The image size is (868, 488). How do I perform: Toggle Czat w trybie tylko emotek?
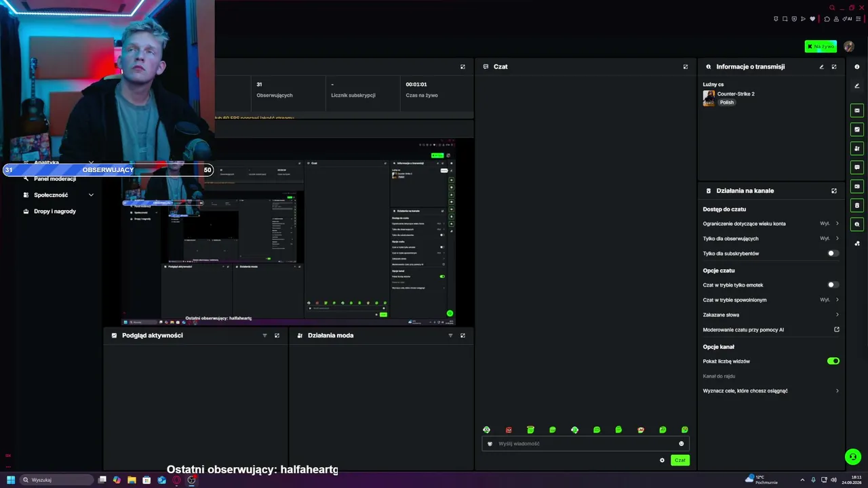(833, 285)
